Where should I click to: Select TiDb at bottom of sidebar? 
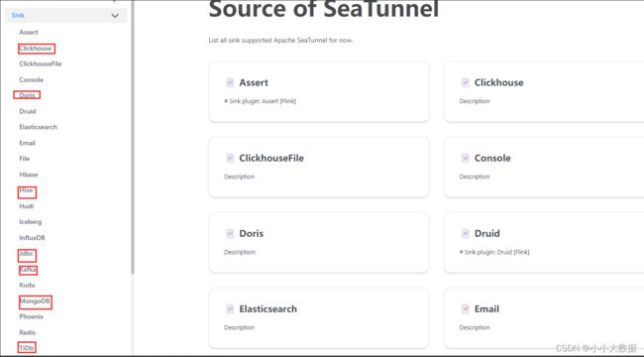point(27,348)
